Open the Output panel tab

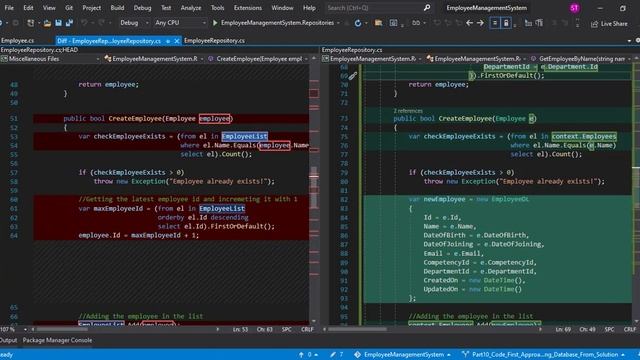(x=9, y=340)
